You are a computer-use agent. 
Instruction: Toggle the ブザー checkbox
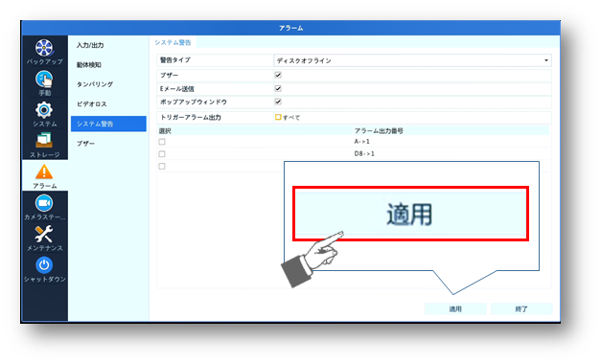click(x=278, y=75)
